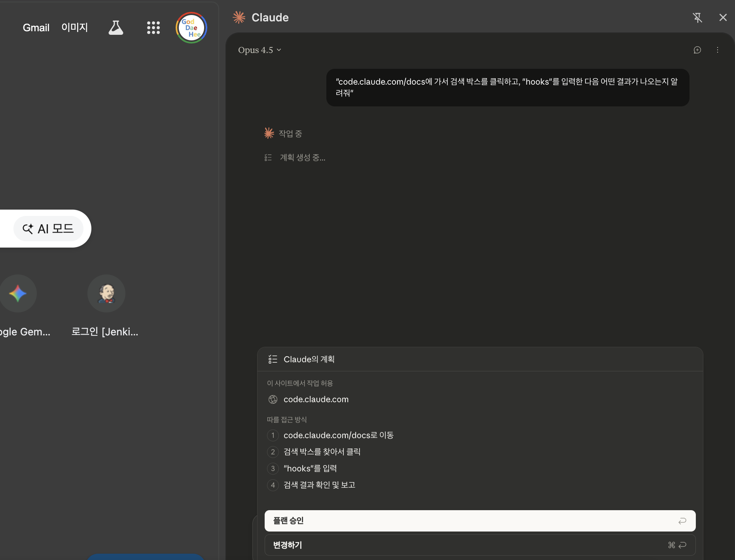Select plan step 검색 결과 확인 및 보고

[x=320, y=485]
